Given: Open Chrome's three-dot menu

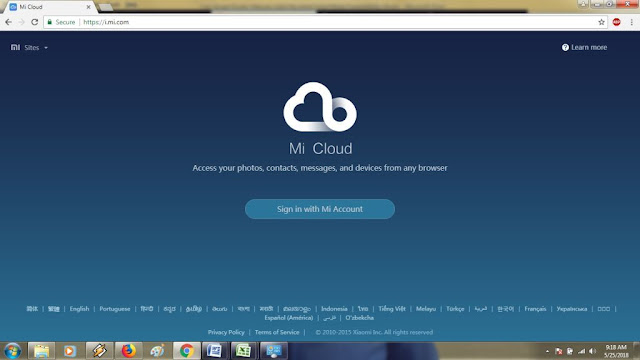Looking at the screenshot, I should click(x=631, y=22).
